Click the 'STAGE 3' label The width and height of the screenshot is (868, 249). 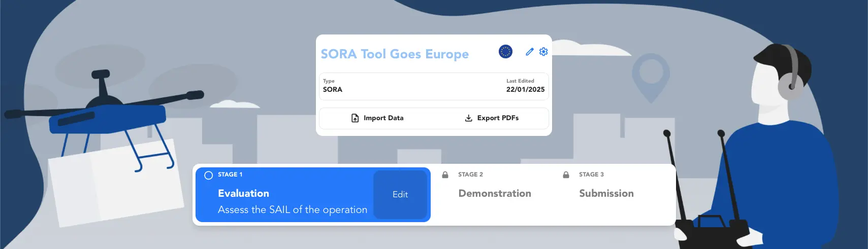[591, 174]
